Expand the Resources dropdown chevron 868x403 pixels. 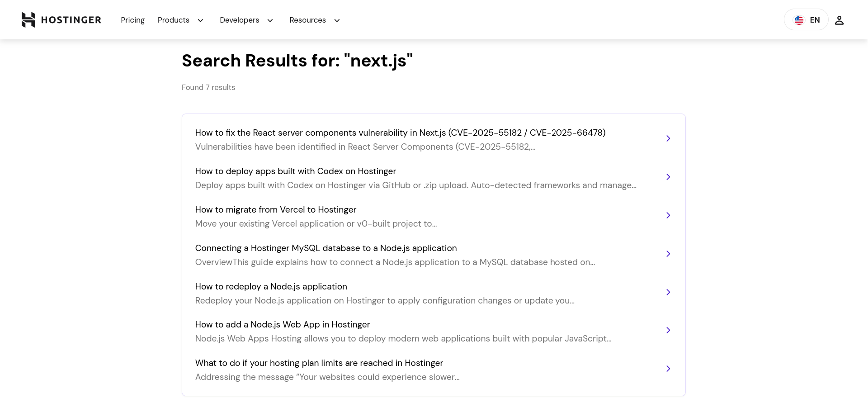tap(337, 20)
